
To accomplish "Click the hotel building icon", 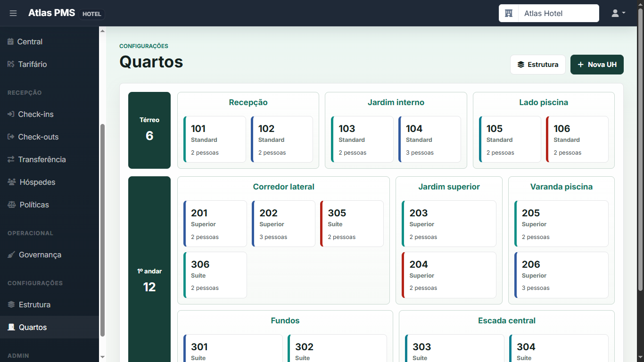I will click(509, 13).
